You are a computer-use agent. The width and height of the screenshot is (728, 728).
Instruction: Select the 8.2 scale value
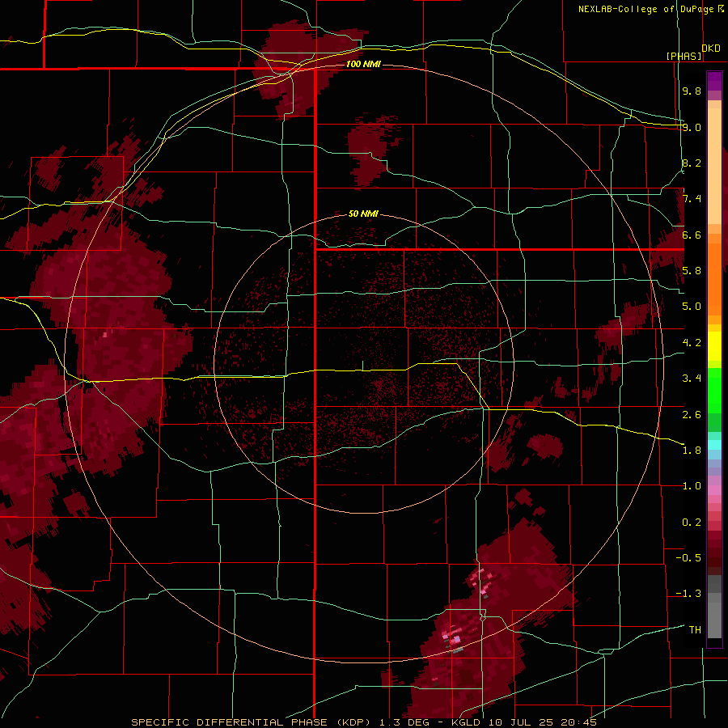coord(692,163)
